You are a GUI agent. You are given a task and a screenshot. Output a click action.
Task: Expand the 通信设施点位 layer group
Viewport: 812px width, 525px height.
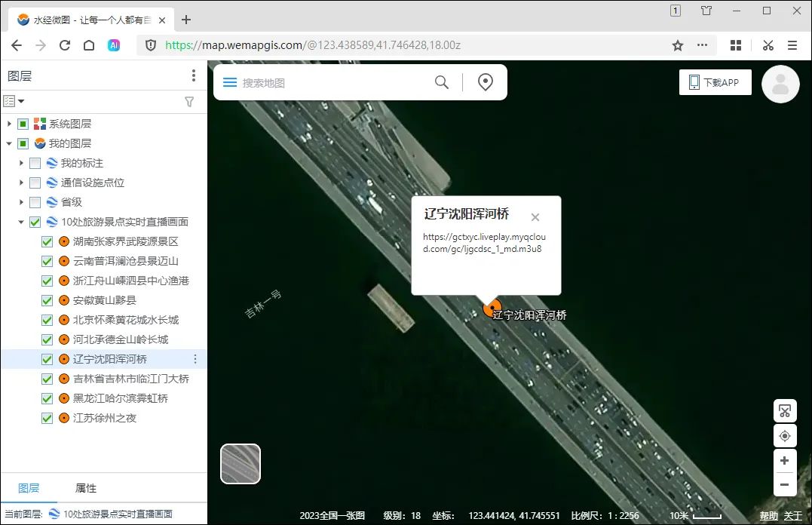(21, 183)
